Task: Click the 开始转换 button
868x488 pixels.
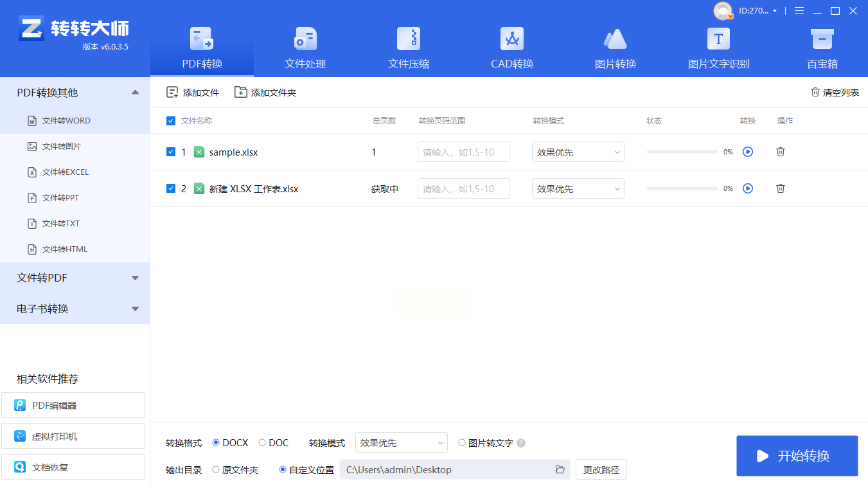Action: tap(797, 456)
